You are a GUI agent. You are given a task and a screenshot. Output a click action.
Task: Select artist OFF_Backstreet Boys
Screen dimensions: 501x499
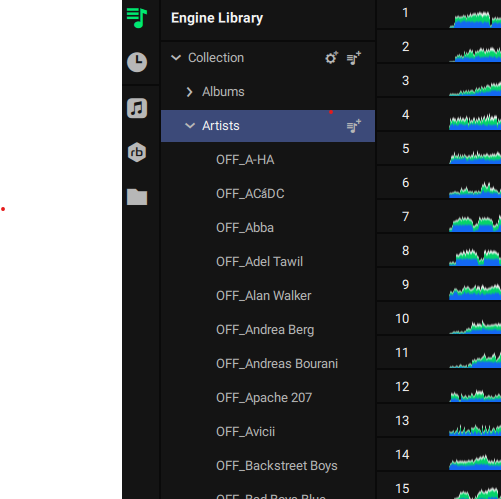coord(277,466)
